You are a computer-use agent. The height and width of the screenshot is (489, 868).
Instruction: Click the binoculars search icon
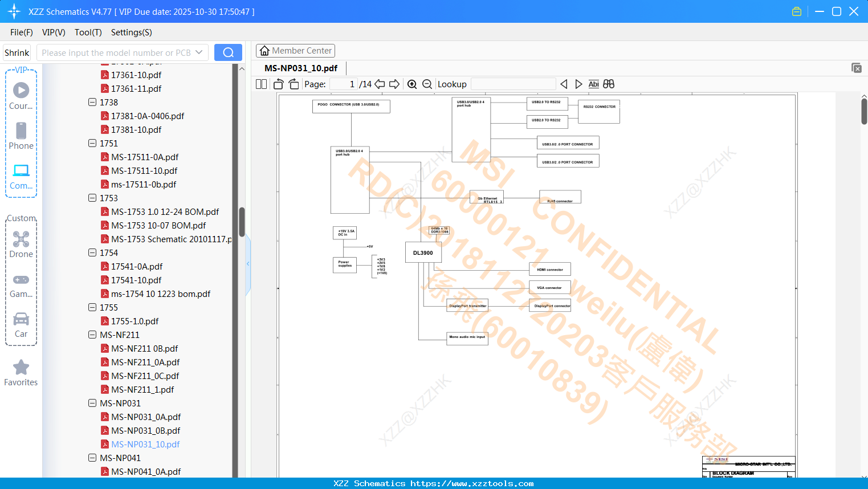click(x=609, y=84)
